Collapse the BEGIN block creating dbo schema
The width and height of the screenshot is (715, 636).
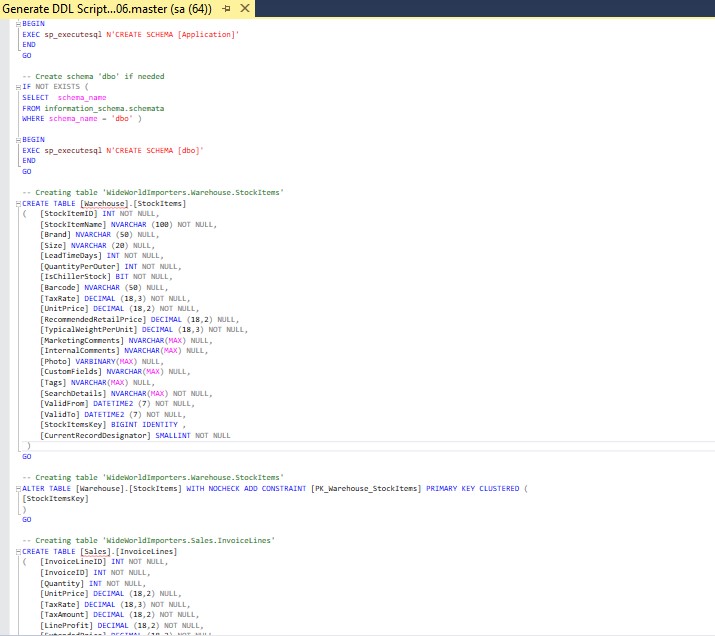[x=18, y=140]
